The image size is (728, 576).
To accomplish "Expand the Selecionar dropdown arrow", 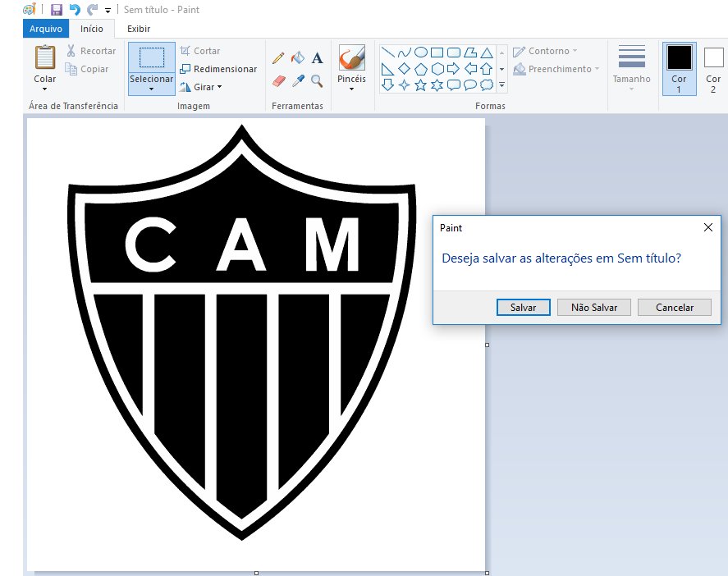I will [x=151, y=89].
